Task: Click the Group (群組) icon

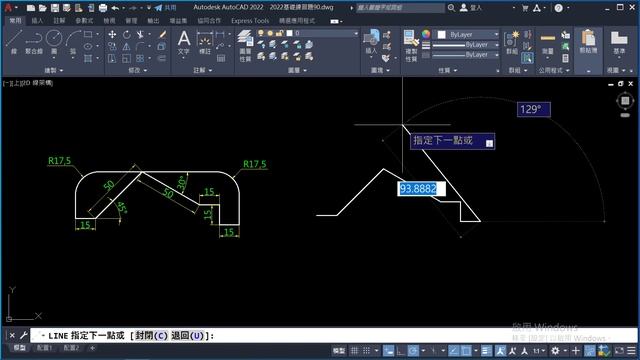Action: point(511,42)
